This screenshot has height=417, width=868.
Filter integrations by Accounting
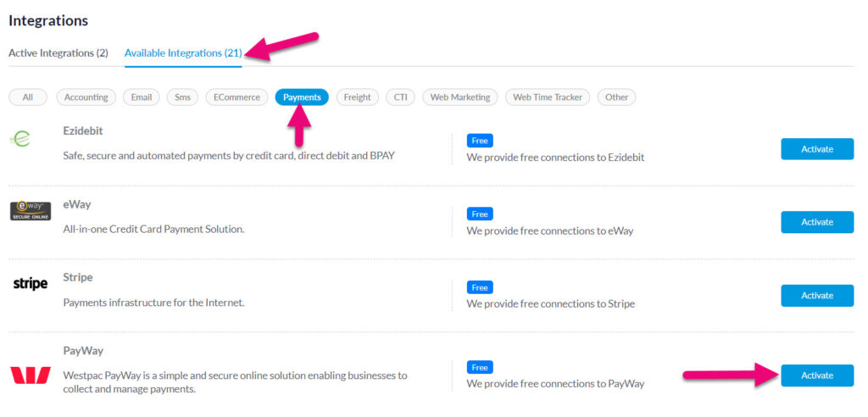(86, 97)
